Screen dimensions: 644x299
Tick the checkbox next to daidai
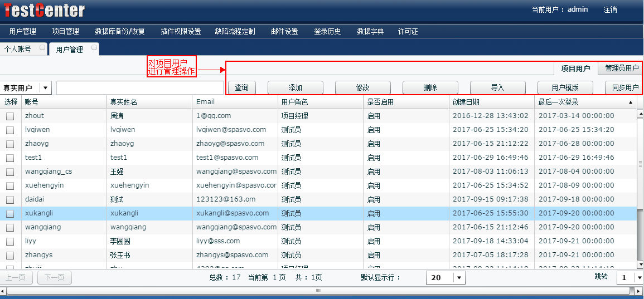(x=10, y=200)
